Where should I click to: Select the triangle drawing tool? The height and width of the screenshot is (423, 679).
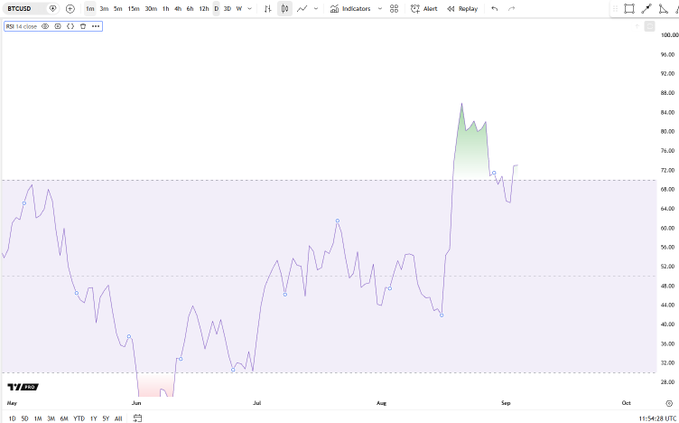pos(663,9)
